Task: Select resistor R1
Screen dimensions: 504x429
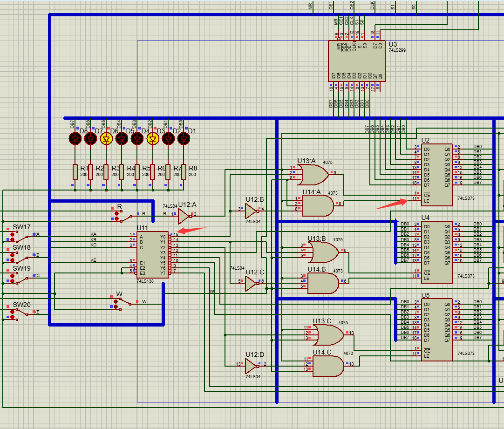Action: coord(75,172)
